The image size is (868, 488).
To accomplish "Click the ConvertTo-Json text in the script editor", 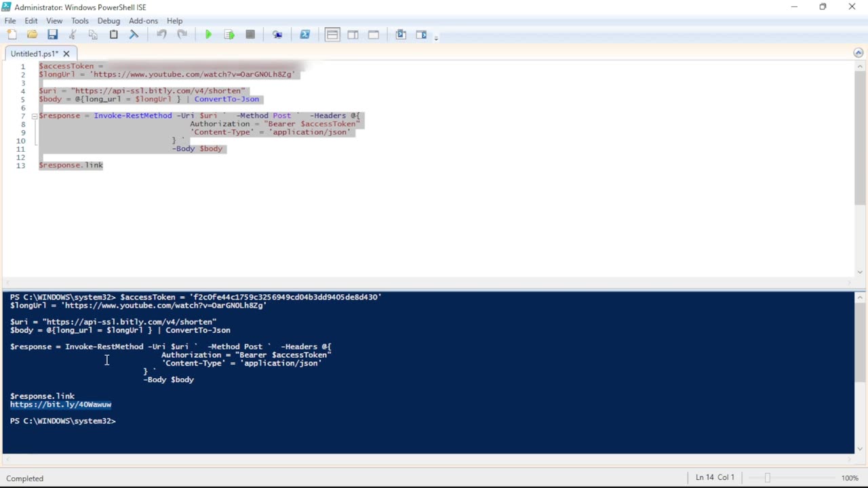I will pos(226,99).
